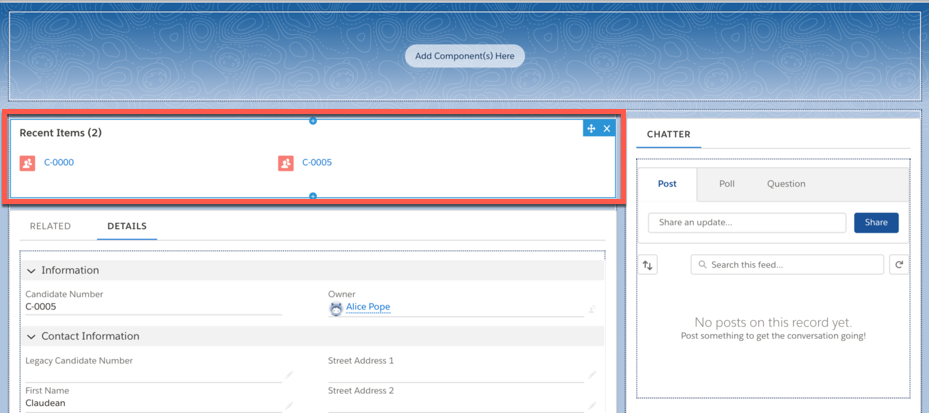Click the Search this feed field
Image resolution: width=929 pixels, height=413 pixels.
pos(787,265)
